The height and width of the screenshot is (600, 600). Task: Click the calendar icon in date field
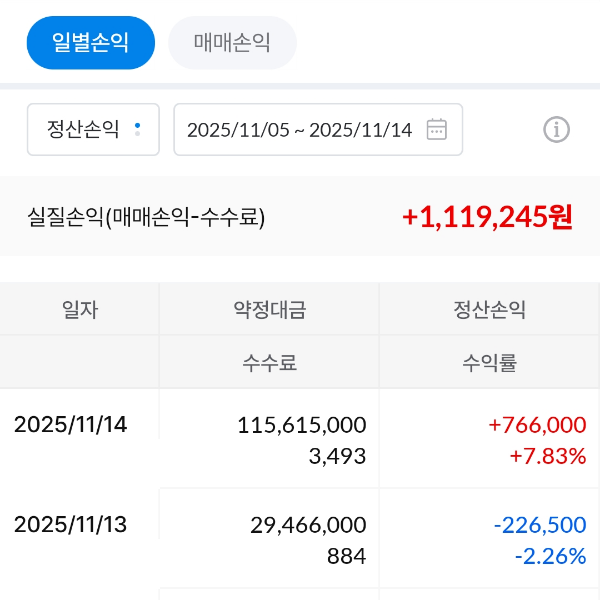[x=437, y=129]
